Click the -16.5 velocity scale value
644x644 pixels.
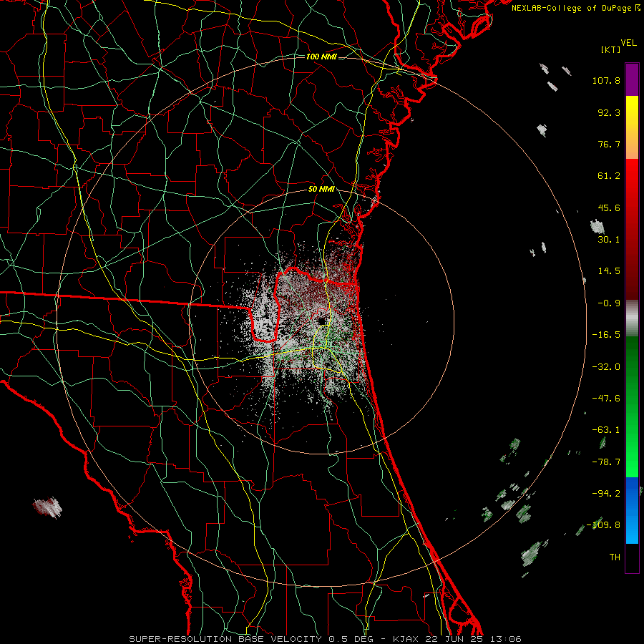coord(606,335)
